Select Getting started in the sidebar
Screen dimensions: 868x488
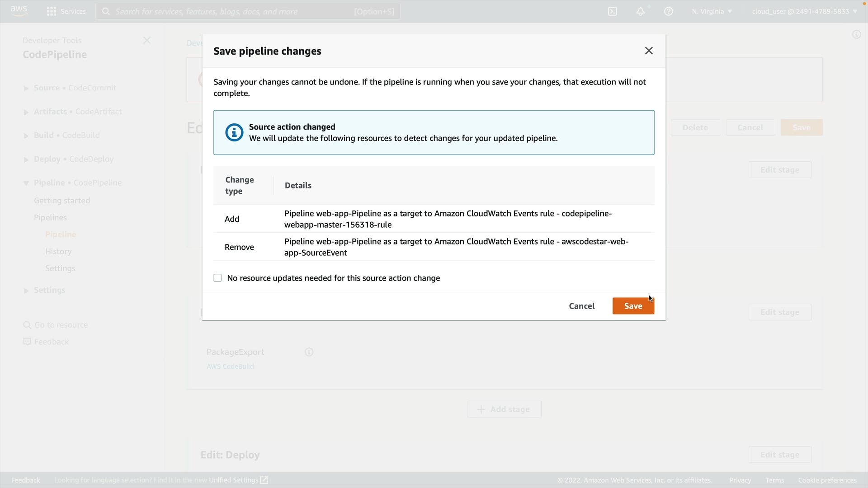(x=62, y=201)
